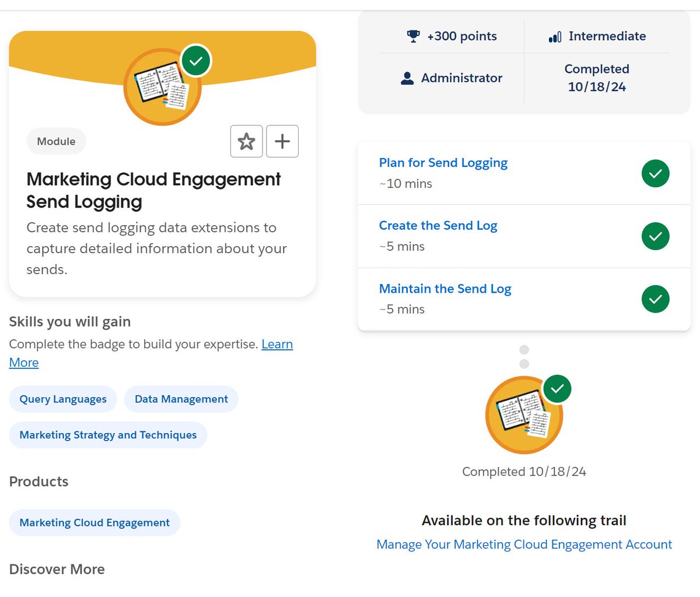
Task: Open the Maintain the Send Log unit
Action: pyautogui.click(x=445, y=289)
